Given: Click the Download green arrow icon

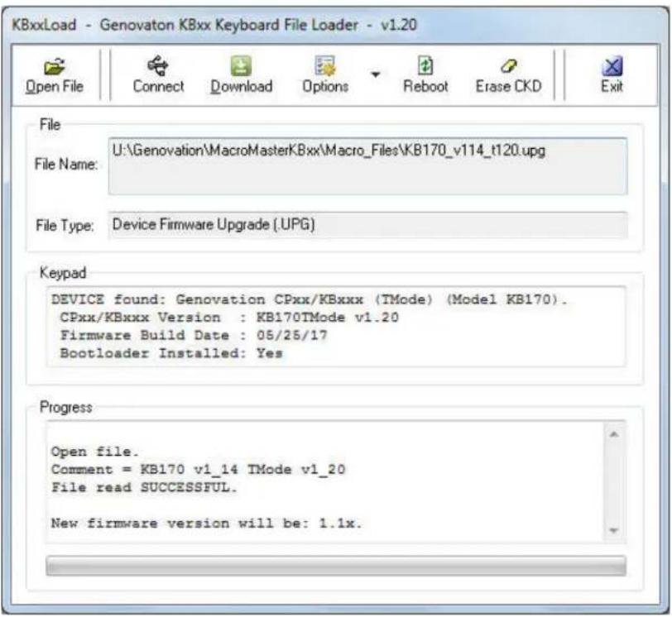Looking at the screenshot, I should 241,66.
